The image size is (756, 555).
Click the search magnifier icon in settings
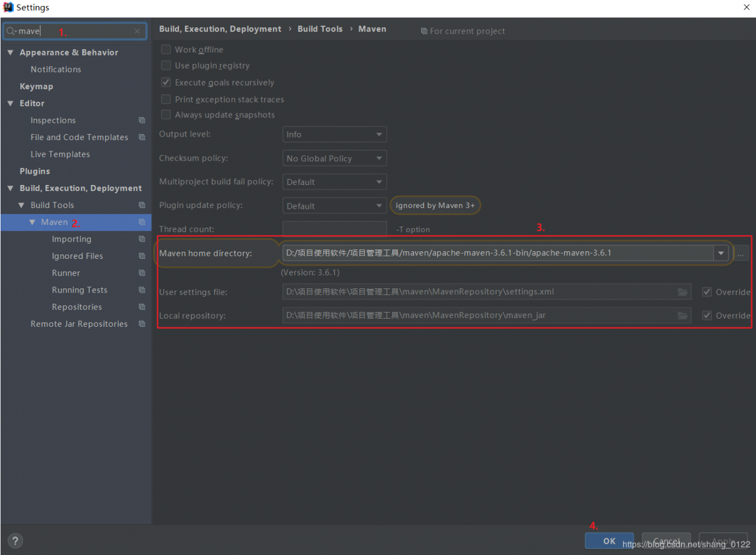click(x=11, y=31)
